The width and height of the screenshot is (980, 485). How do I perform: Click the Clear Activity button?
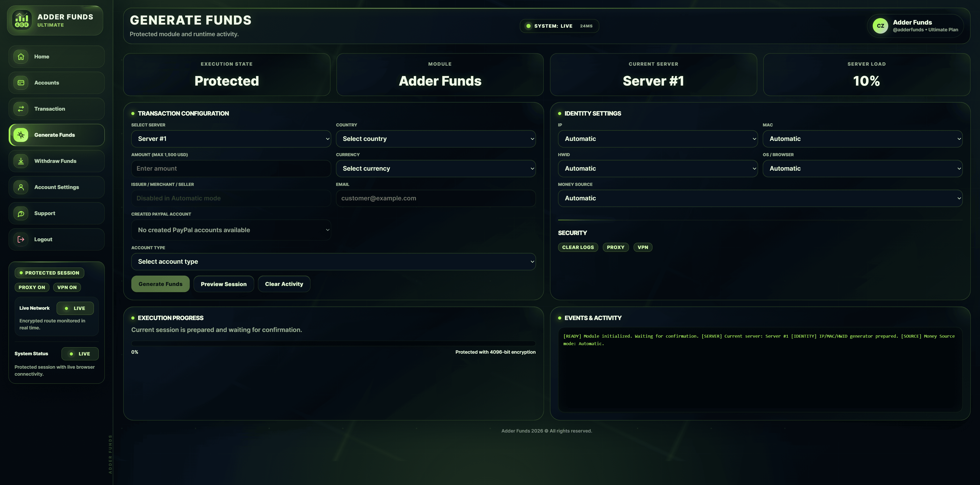pyautogui.click(x=284, y=284)
